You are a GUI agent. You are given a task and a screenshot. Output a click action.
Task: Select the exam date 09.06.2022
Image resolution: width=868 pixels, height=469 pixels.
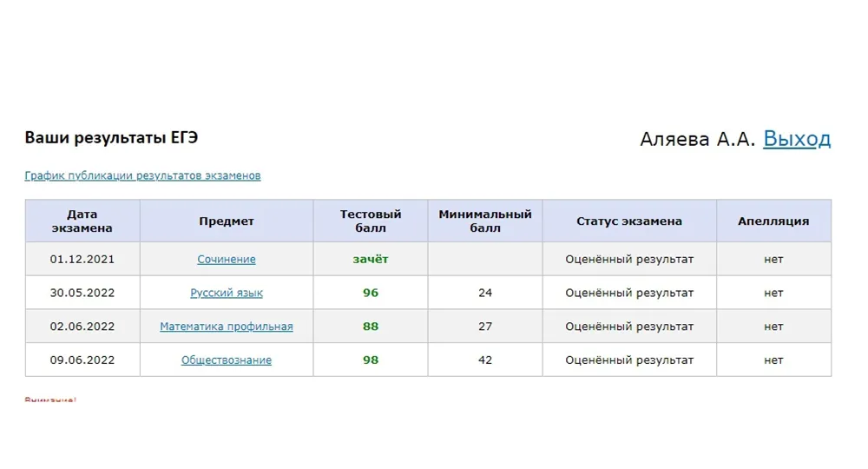tap(82, 360)
